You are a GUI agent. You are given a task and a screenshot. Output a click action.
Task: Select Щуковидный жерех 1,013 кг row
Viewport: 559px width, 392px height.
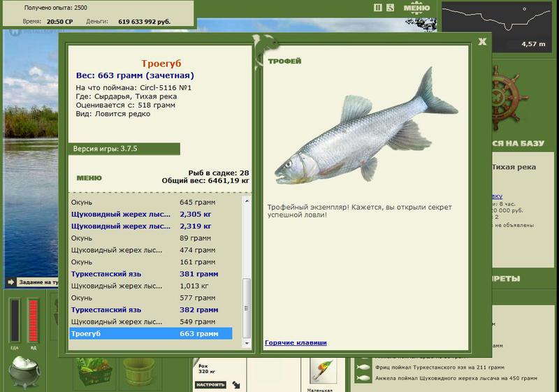pos(150,286)
